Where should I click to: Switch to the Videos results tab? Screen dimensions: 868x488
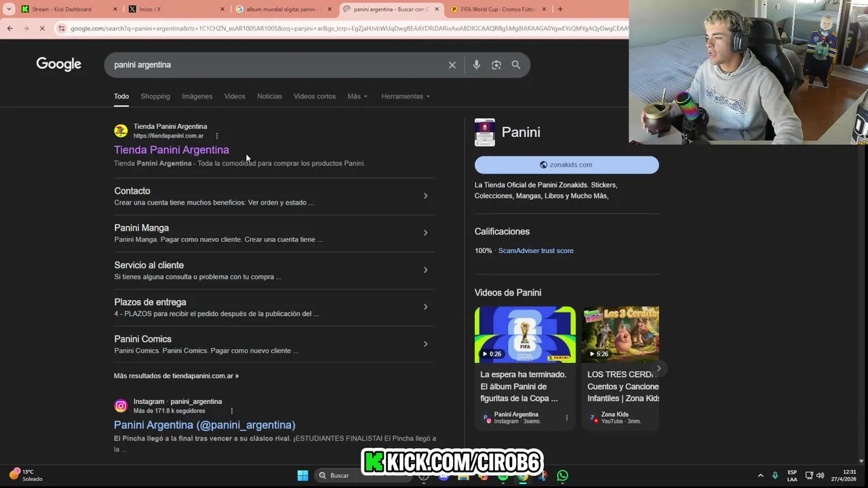point(235,96)
